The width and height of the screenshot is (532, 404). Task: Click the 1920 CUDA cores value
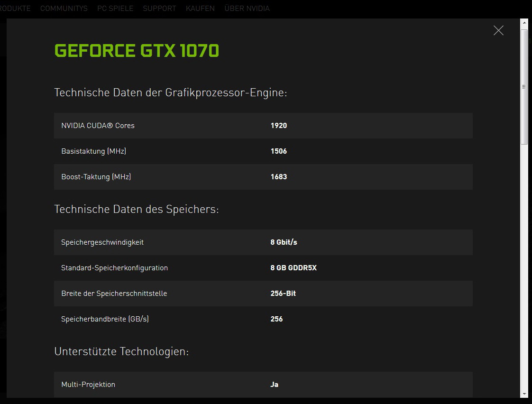pos(278,126)
